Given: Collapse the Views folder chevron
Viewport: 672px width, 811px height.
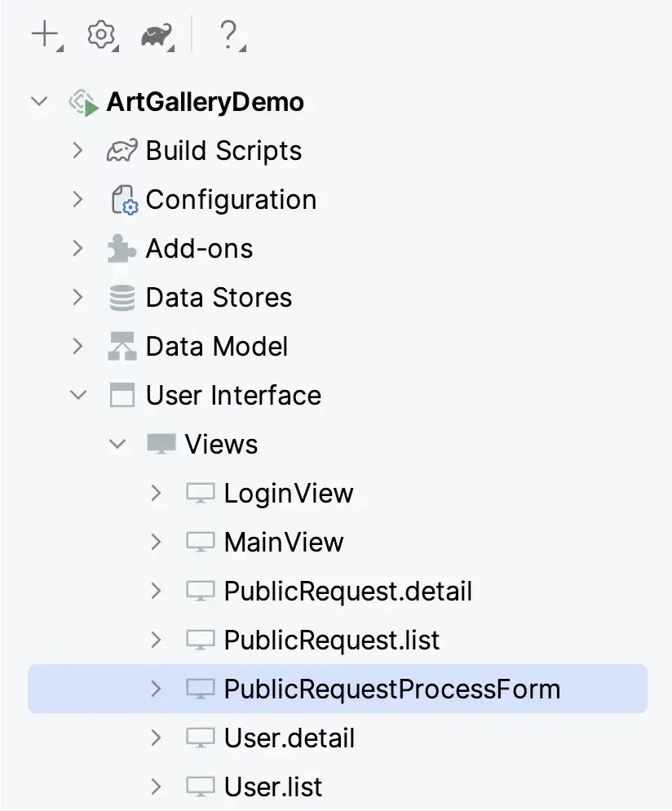Looking at the screenshot, I should coord(117,445).
